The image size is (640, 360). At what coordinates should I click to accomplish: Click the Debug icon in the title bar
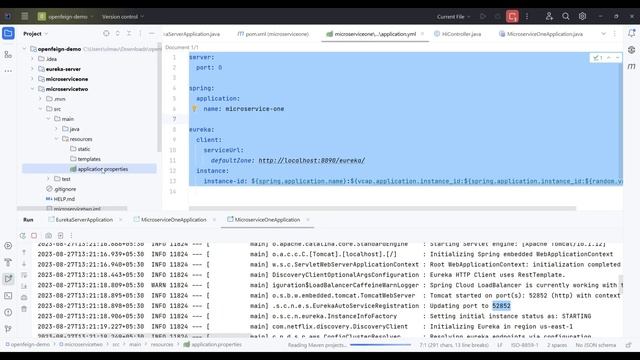(x=498, y=16)
